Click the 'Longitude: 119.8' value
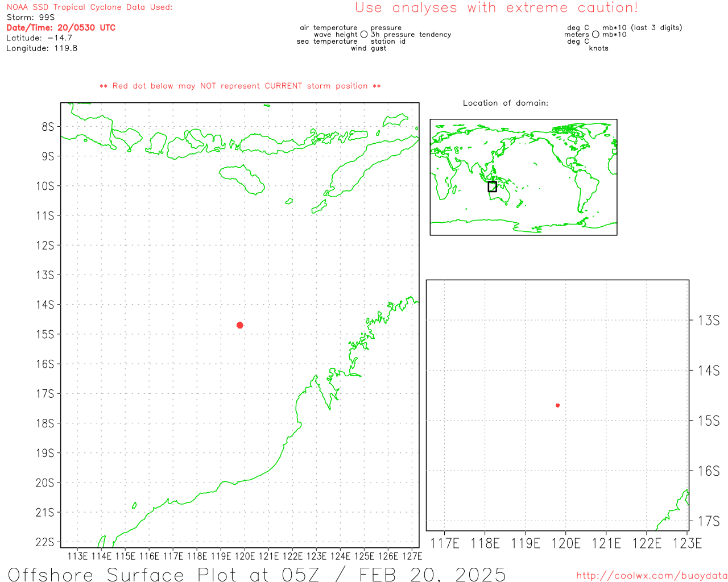Screen dimensions: 728x582 coord(42,48)
